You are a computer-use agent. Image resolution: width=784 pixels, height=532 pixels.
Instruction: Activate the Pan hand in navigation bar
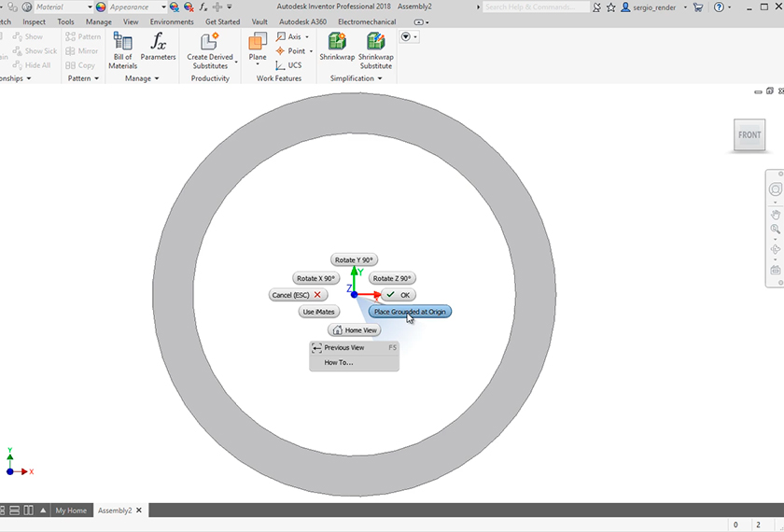[775, 214]
